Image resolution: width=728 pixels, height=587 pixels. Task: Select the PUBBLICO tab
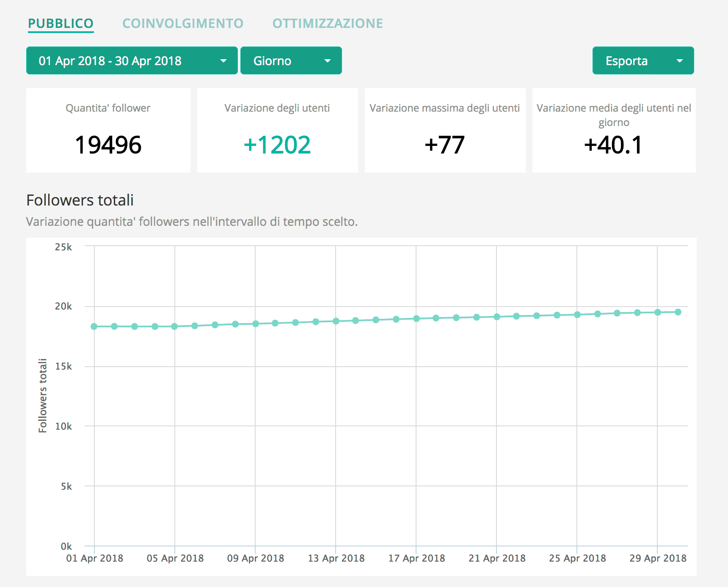tap(61, 23)
